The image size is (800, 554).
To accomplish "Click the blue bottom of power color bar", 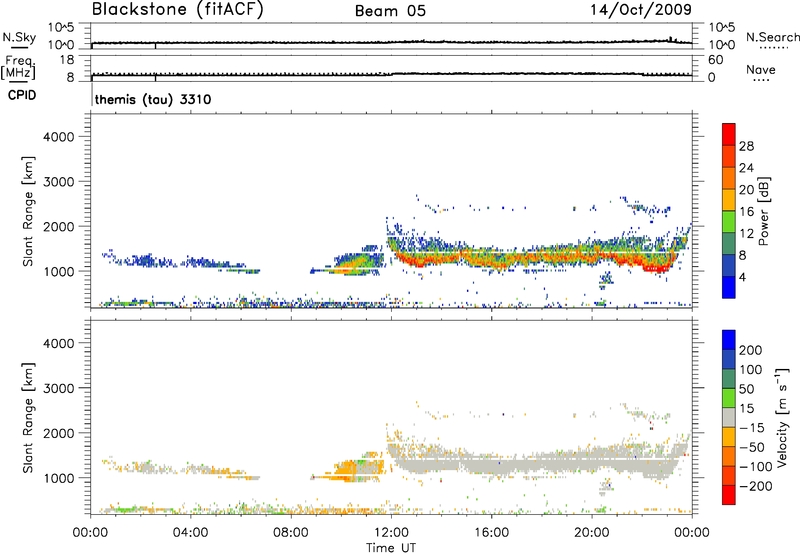I will (729, 287).
